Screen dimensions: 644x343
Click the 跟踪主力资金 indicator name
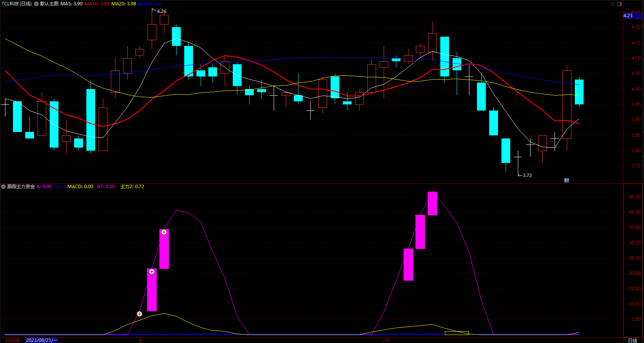coord(21,187)
